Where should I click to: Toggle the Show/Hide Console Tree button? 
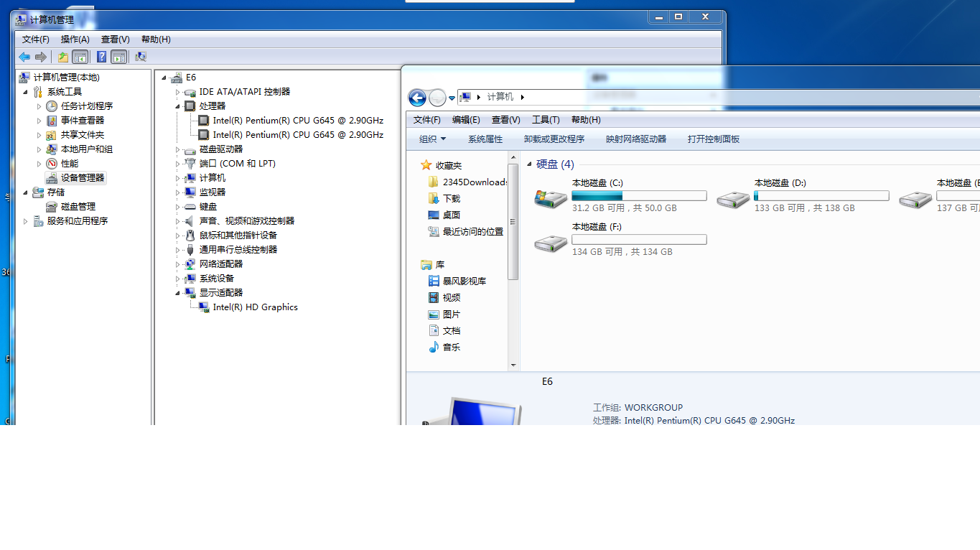tap(80, 57)
